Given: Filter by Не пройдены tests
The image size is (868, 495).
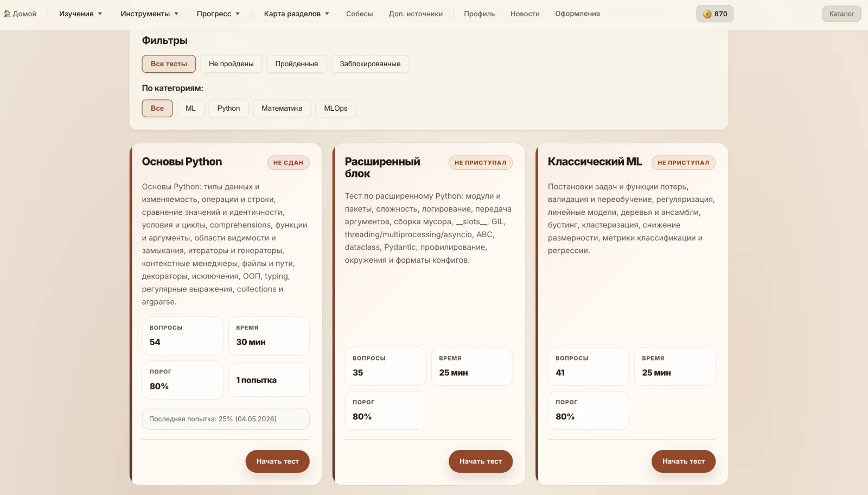Looking at the screenshot, I should (x=231, y=64).
